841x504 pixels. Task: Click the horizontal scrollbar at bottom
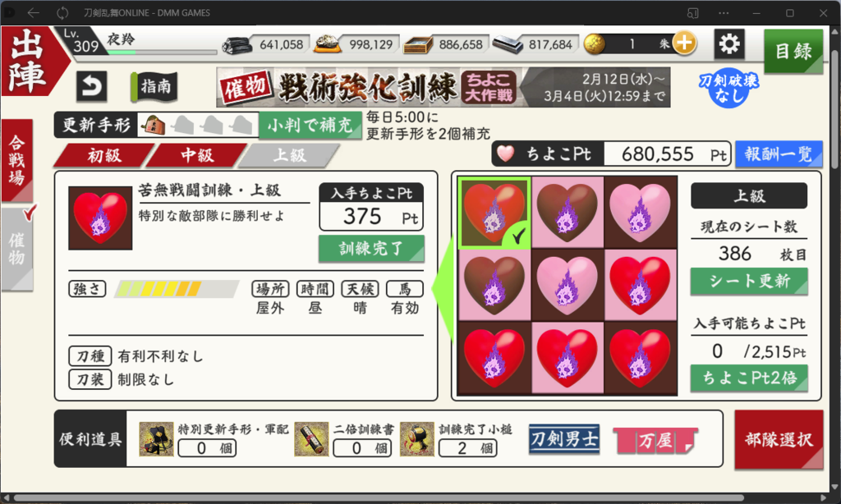[379, 498]
